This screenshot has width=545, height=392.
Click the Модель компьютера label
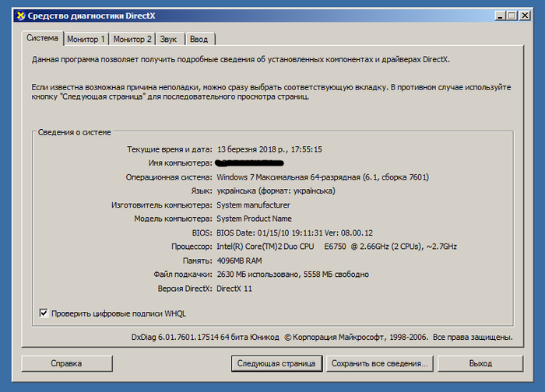[173, 219]
